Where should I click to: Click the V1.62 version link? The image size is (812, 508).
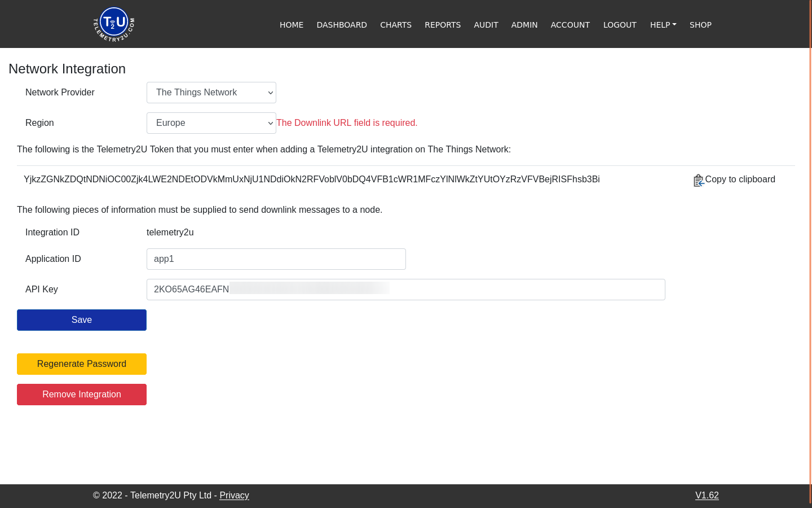pos(707,495)
